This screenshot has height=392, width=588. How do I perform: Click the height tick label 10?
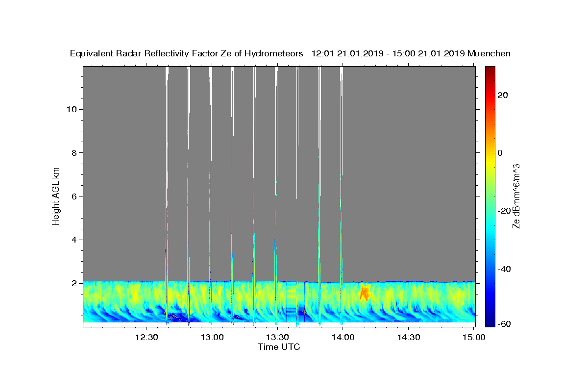72,109
